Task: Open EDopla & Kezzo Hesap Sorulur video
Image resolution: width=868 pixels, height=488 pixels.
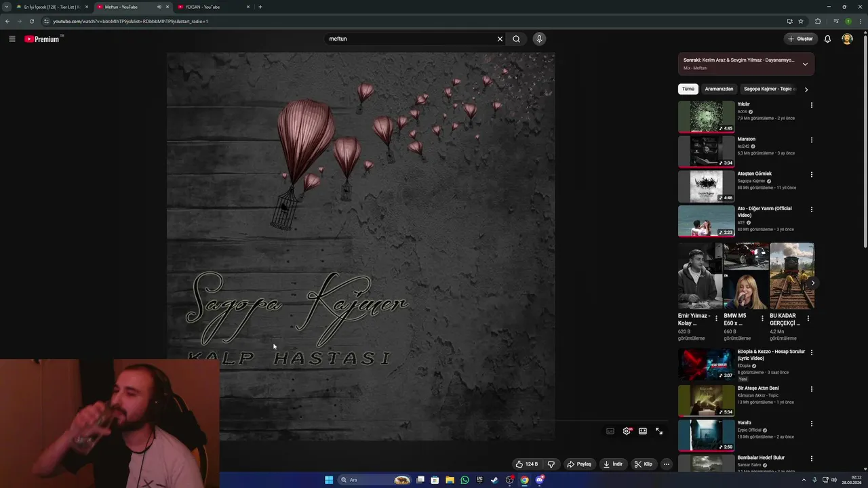Action: coord(706,364)
